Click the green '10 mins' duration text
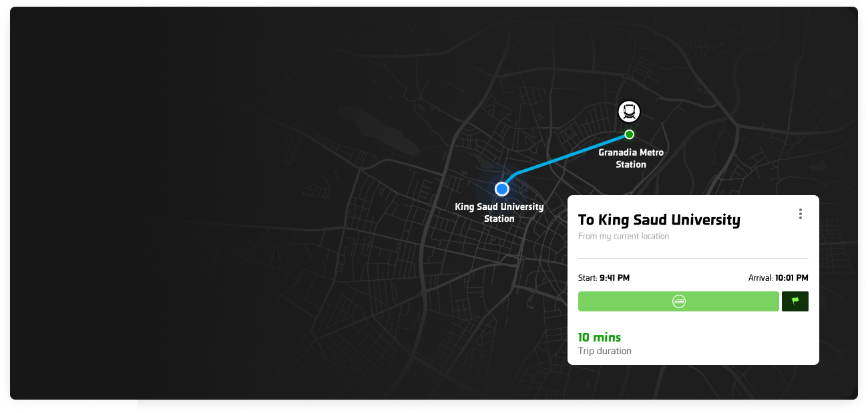Viewport: 868px width, 413px height. 600,337
